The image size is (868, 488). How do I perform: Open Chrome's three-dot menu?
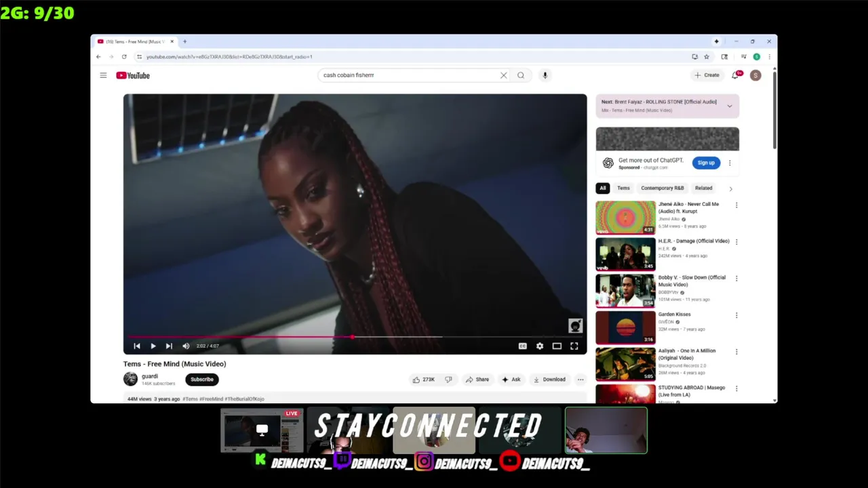769,57
